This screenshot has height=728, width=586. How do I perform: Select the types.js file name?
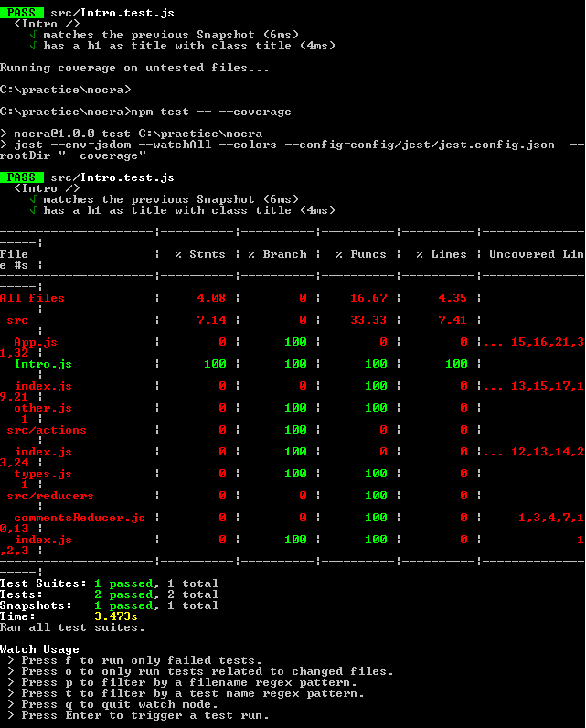43,474
